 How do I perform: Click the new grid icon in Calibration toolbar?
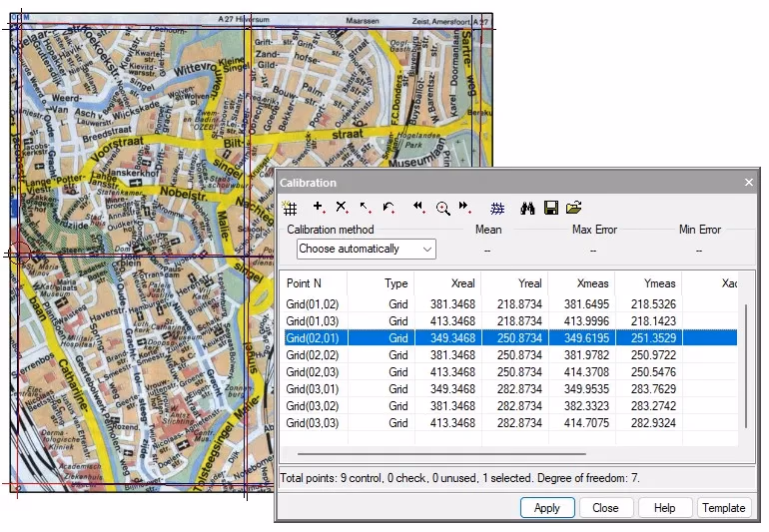pyautogui.click(x=290, y=208)
